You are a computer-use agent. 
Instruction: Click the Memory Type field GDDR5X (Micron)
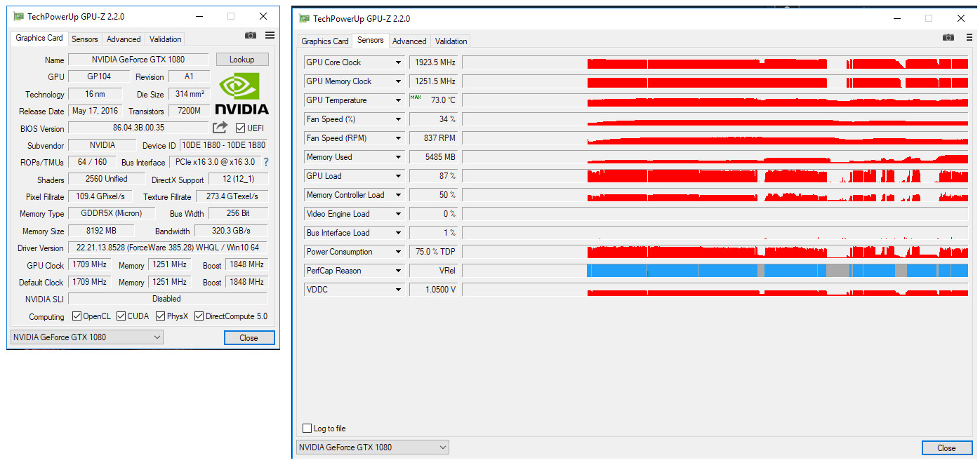(111, 213)
